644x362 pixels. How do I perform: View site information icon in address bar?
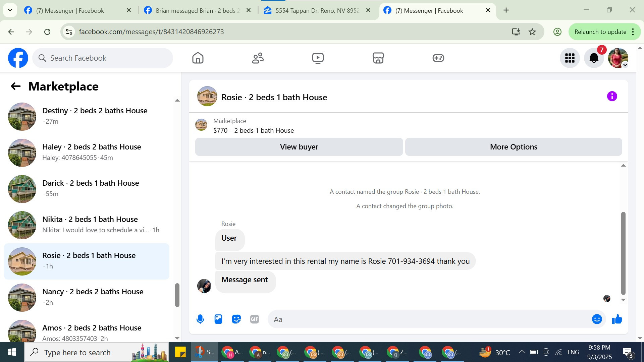pyautogui.click(x=69, y=32)
